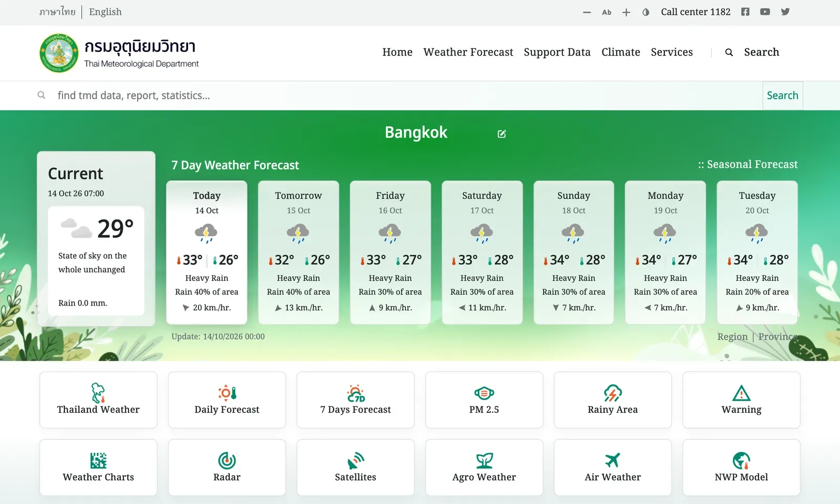840x504 pixels.
Task: Open the Rainy Area tile
Action: [x=613, y=400]
